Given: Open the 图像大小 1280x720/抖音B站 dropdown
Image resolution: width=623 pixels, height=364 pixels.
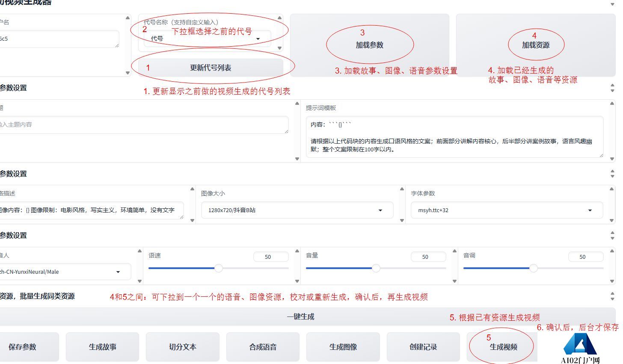Looking at the screenshot, I should [x=297, y=210].
